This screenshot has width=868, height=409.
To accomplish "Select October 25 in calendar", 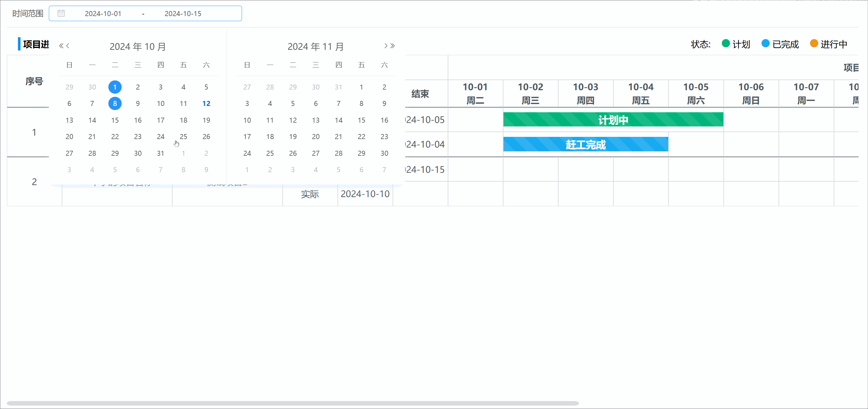I will coord(183,137).
